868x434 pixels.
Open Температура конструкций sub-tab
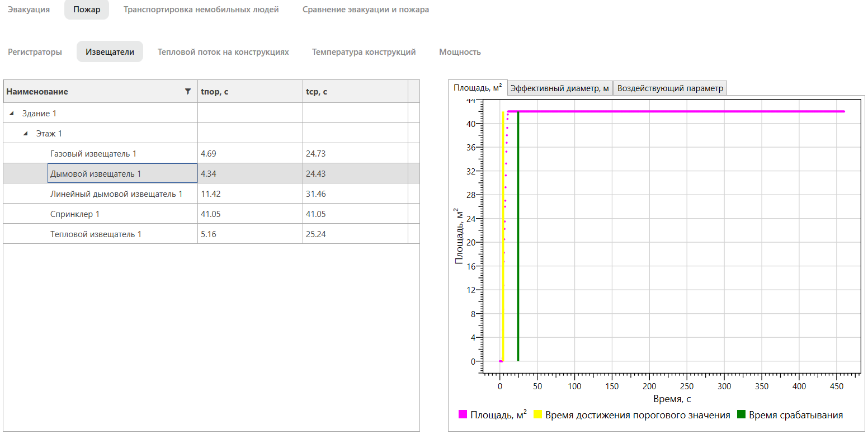(364, 52)
